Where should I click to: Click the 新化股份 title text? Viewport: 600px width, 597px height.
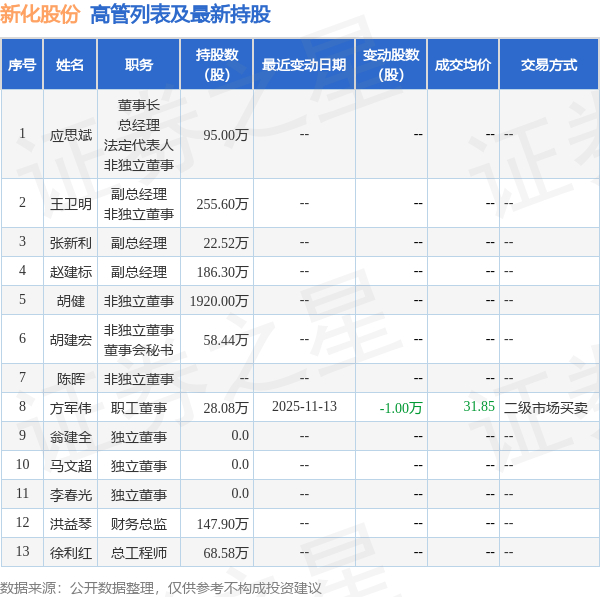(40, 15)
